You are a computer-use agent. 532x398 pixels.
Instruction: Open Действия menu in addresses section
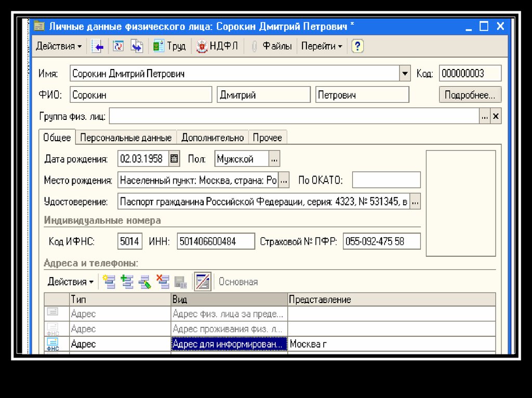click(71, 282)
